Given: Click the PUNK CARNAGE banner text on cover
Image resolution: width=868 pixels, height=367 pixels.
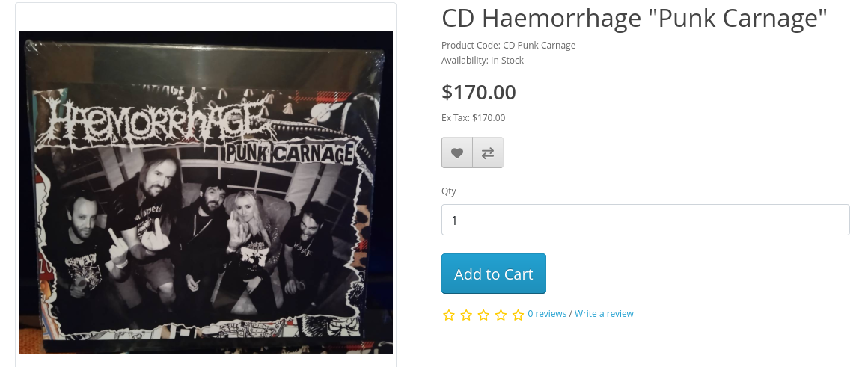Looking at the screenshot, I should tap(288, 154).
